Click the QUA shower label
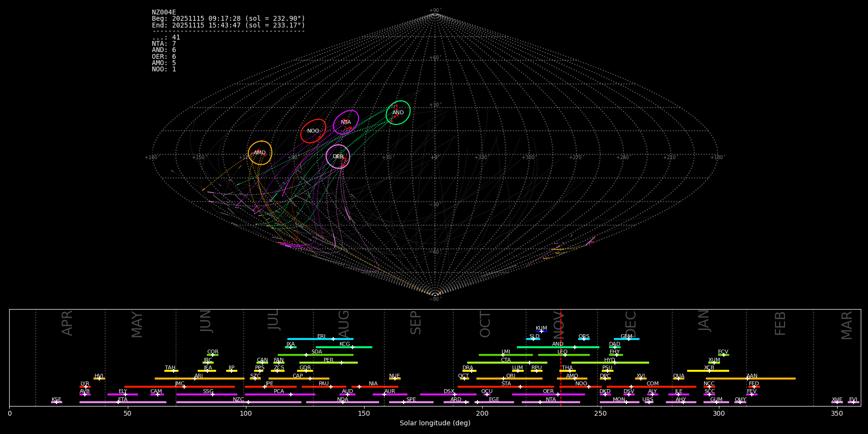Viewport: 868px width, 434px height. click(678, 376)
